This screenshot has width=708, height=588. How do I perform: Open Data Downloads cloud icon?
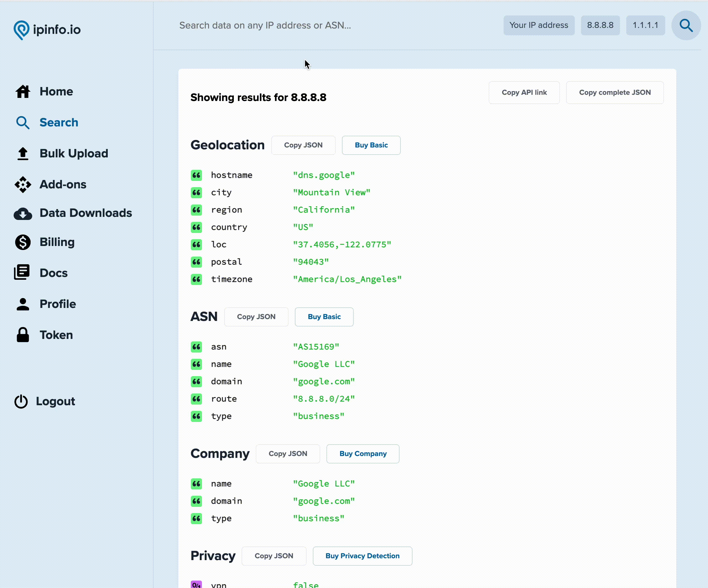coord(23,213)
